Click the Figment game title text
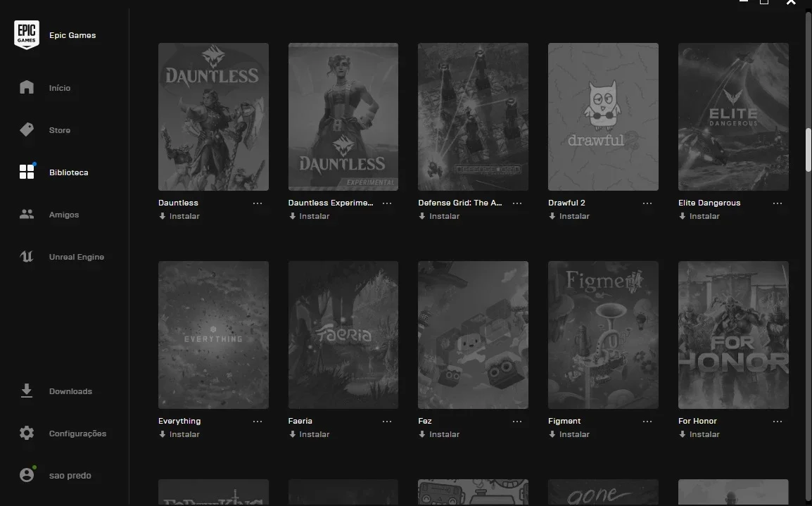The image size is (812, 506). tap(564, 421)
